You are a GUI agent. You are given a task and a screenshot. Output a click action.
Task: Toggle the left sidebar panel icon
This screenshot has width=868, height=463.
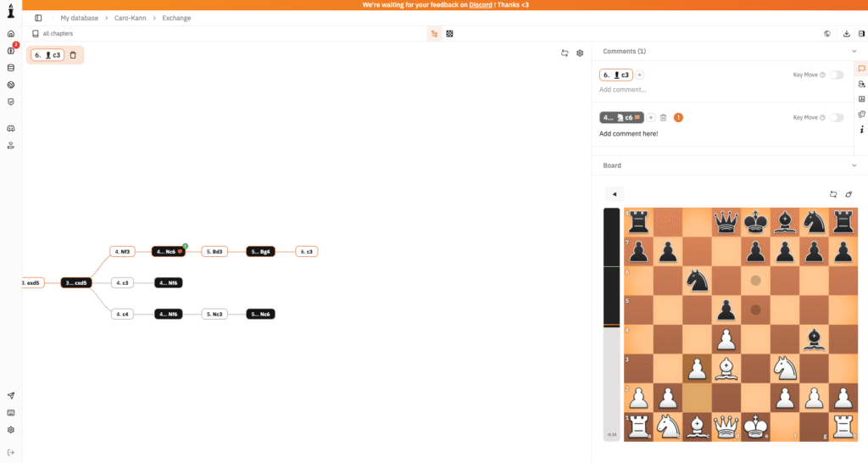click(38, 19)
